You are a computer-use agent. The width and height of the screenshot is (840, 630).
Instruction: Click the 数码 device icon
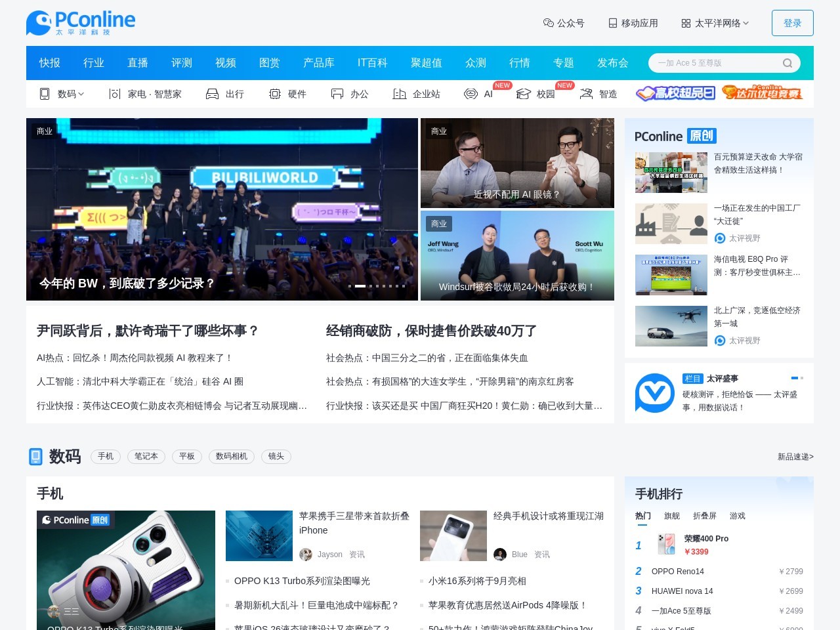45,94
